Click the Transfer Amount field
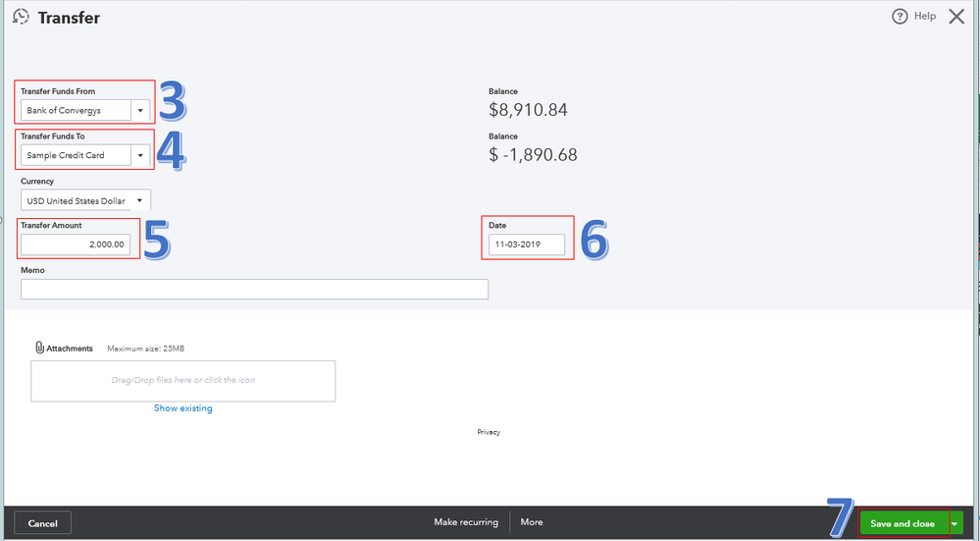This screenshot has width=980, height=541. (x=77, y=244)
